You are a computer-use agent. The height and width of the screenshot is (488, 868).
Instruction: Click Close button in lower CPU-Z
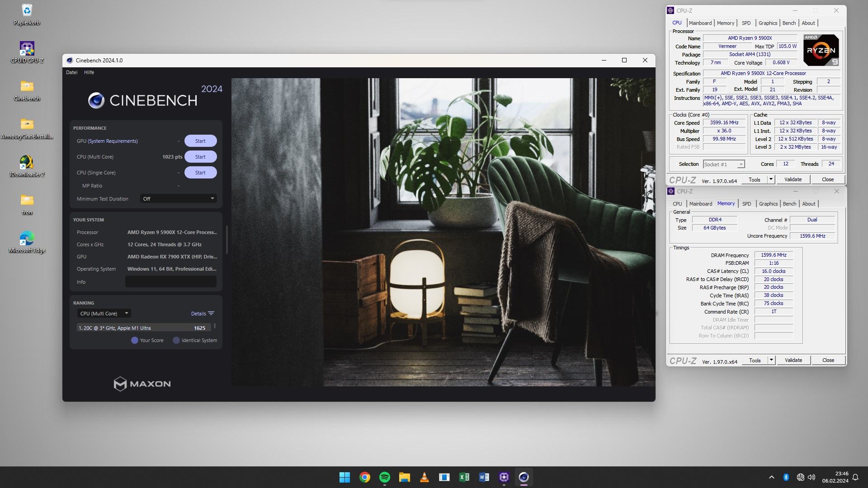pyautogui.click(x=828, y=360)
